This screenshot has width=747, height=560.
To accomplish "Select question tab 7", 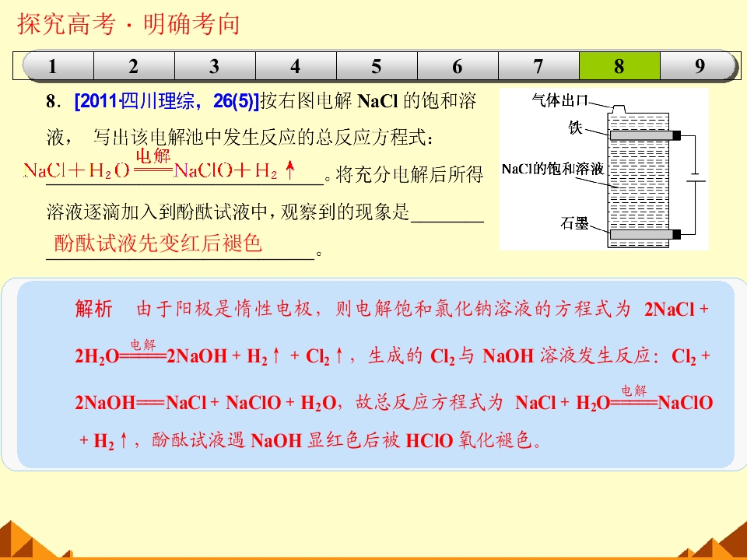I will (538, 65).
